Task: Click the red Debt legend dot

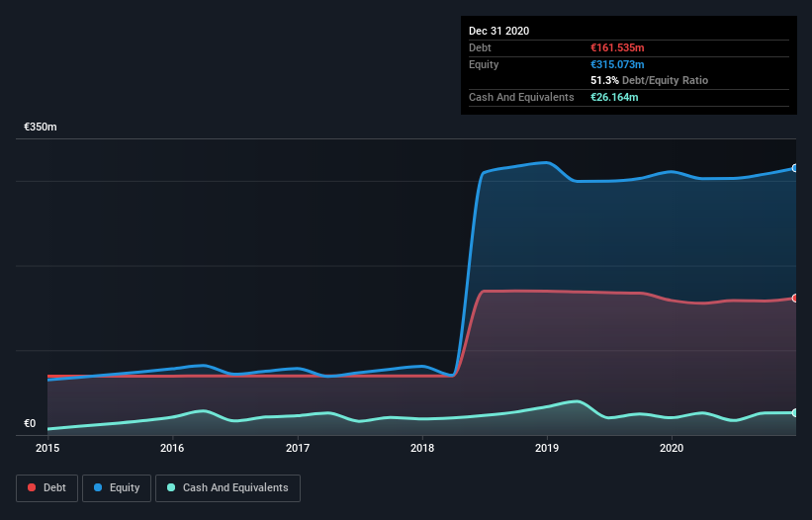Action: pos(32,487)
